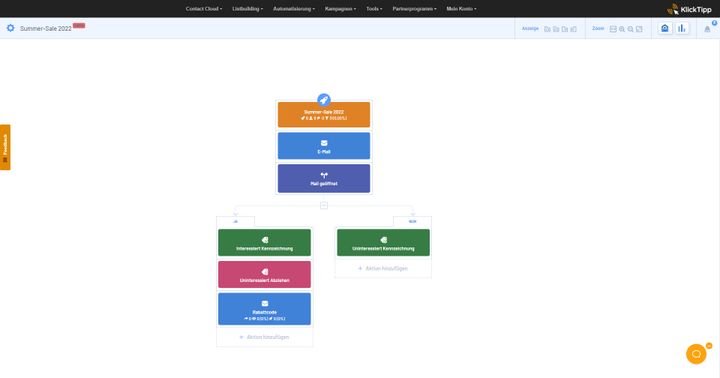Screen dimensions: 720x378
Task: Switch to the campaign editor home view button
Action: tap(664, 28)
